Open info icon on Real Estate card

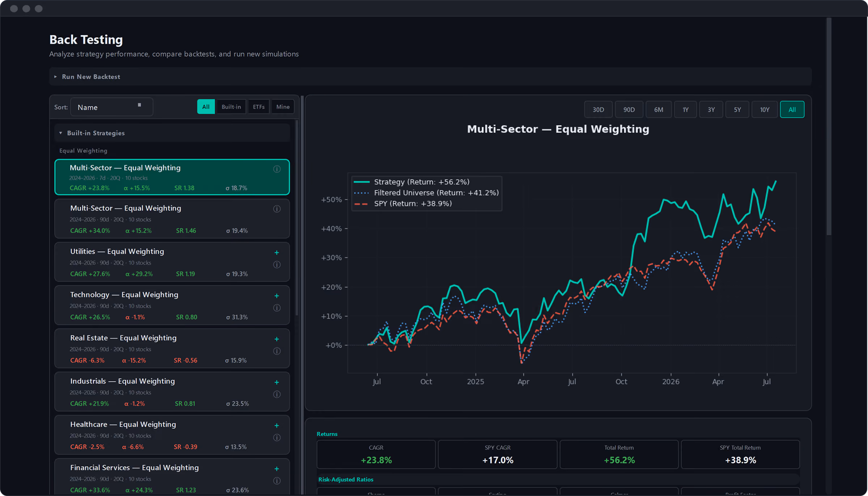[x=277, y=351]
